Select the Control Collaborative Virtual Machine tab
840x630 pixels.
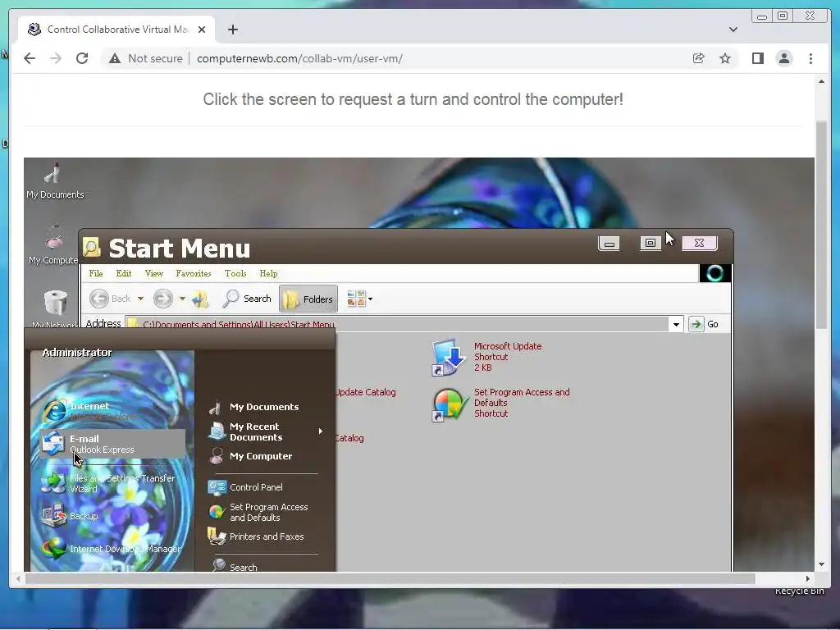(116, 30)
